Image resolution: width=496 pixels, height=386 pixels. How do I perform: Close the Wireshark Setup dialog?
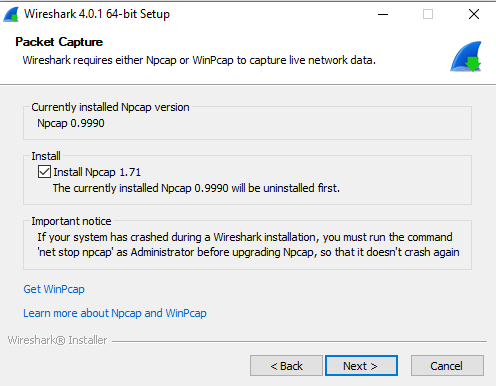(474, 14)
